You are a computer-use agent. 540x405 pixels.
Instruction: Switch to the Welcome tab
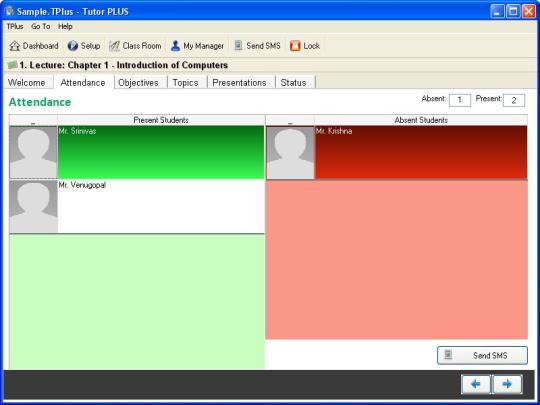point(27,83)
